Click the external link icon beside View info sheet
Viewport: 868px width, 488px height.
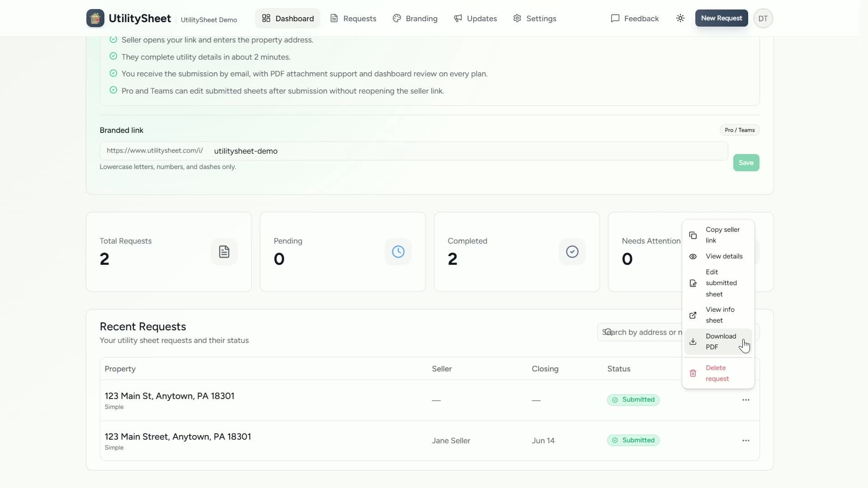pyautogui.click(x=693, y=315)
